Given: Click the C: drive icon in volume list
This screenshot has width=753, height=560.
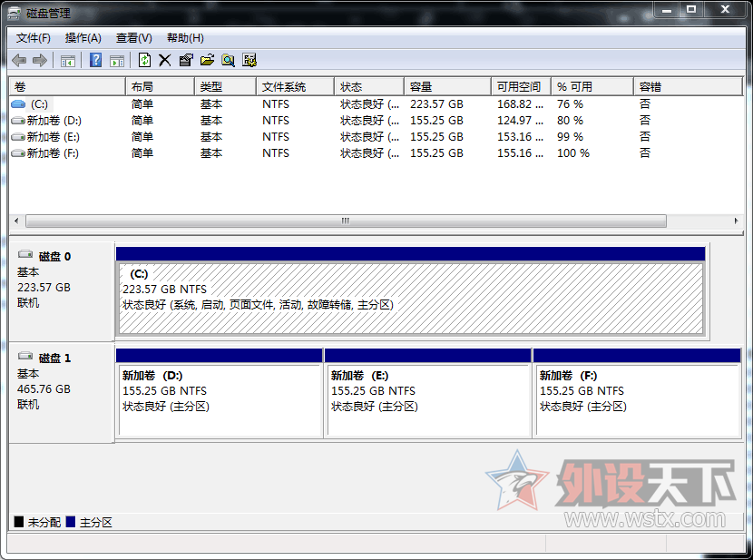Looking at the screenshot, I should point(18,104).
